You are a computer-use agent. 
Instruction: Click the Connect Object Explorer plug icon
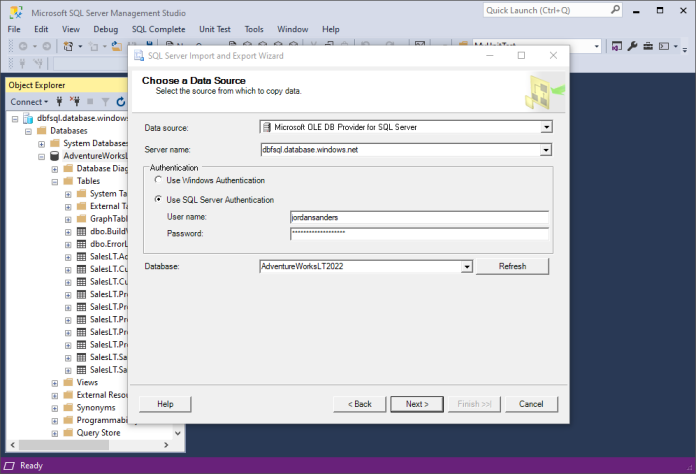(x=59, y=102)
